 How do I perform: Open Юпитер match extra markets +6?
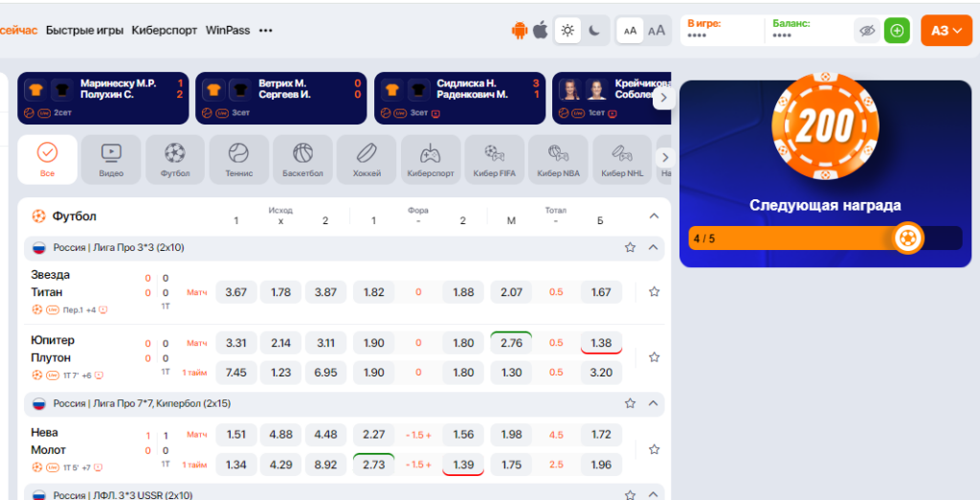pyautogui.click(x=86, y=375)
